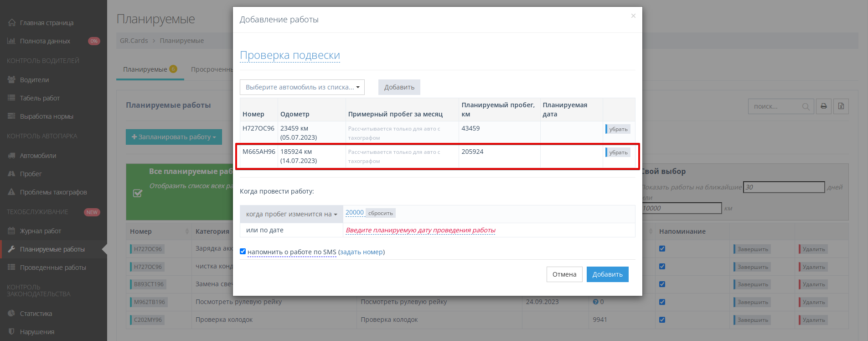Open the Выберите автомобиль из списка dropdown
The width and height of the screenshot is (868, 341).
[x=302, y=87]
